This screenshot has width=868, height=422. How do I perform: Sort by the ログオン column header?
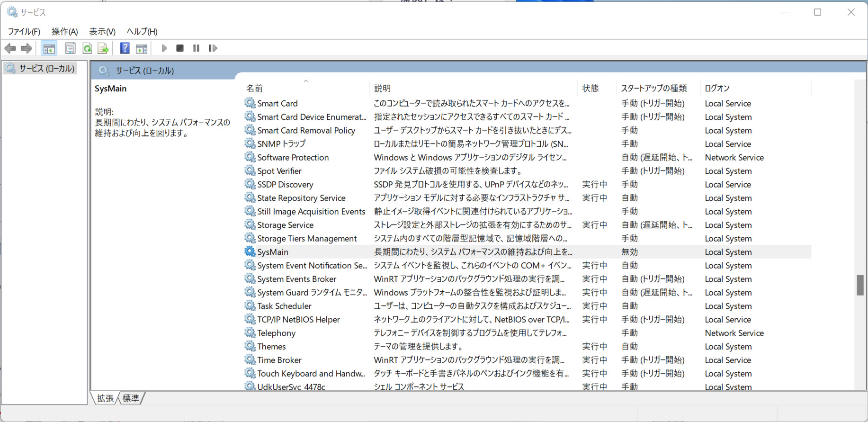point(756,88)
